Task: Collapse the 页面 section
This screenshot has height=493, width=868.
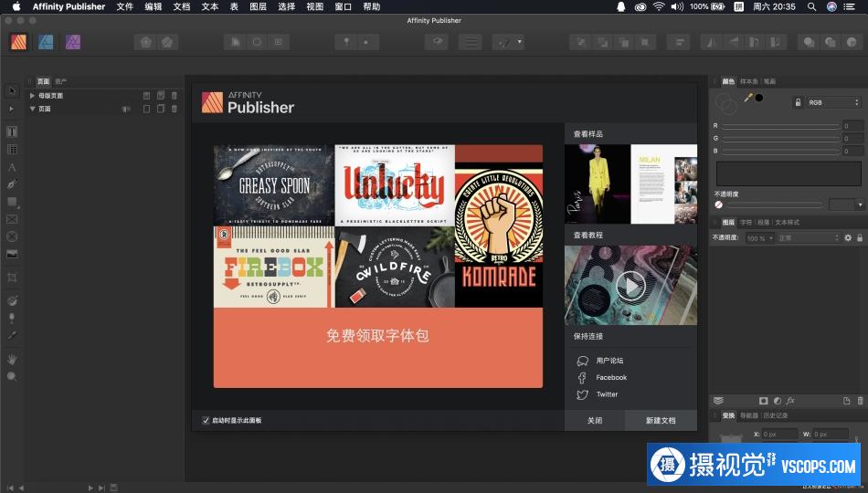Action: click(x=32, y=109)
